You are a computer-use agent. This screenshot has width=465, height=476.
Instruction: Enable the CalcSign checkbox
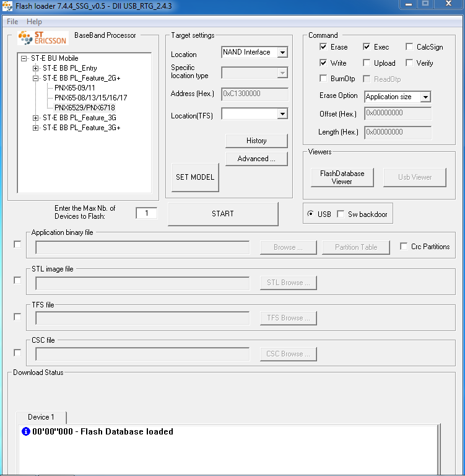409,46
